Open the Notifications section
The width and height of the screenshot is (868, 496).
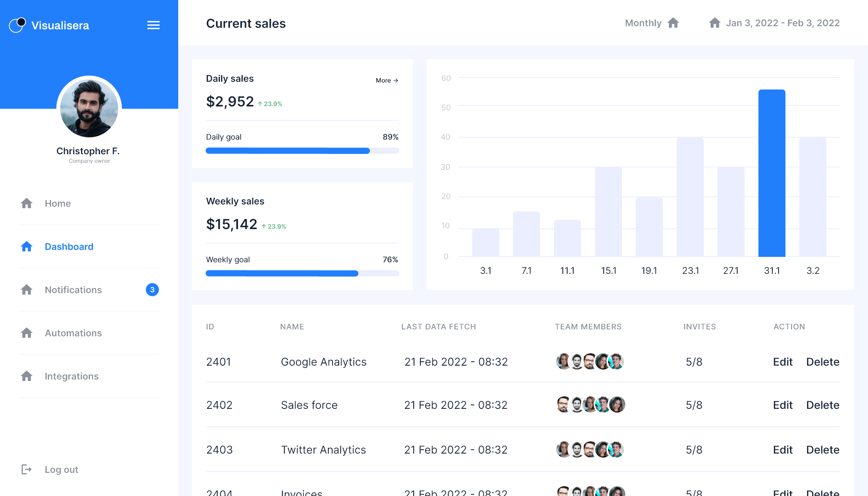tap(73, 290)
